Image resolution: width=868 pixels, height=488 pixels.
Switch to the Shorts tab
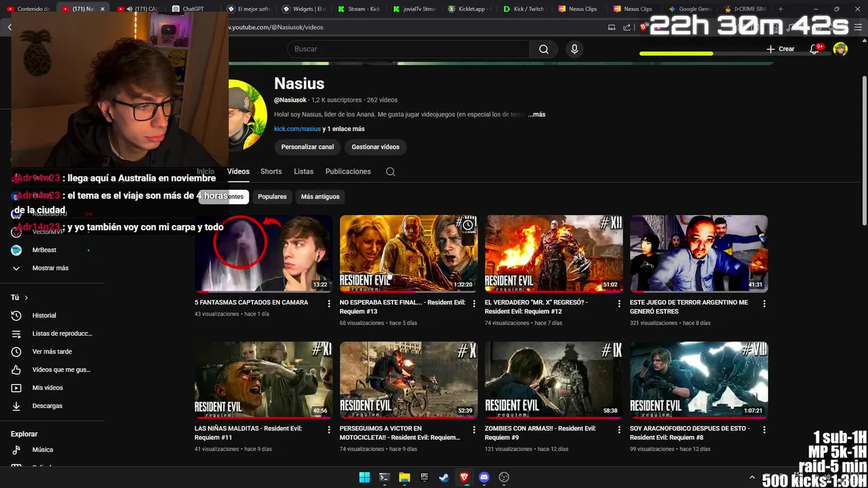pos(271,171)
